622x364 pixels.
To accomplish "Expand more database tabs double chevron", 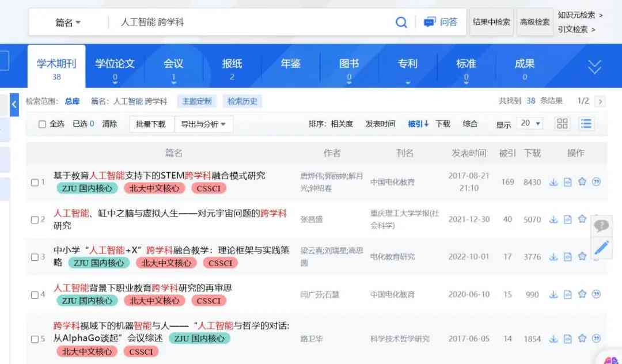I will coord(594,67).
